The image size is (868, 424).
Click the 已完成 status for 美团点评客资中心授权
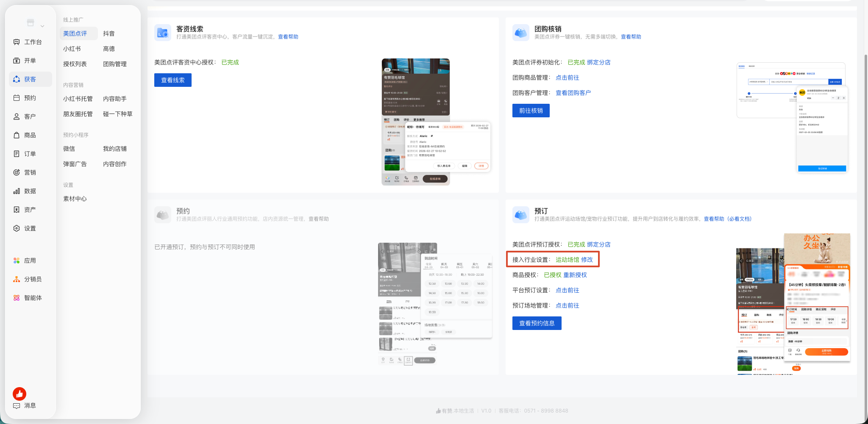[x=230, y=62]
